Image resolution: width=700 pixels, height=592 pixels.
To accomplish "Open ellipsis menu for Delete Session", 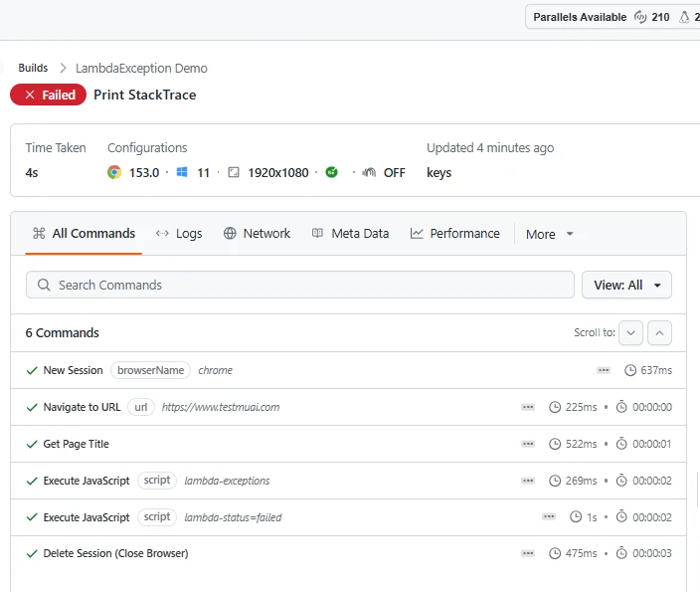I will (x=528, y=553).
